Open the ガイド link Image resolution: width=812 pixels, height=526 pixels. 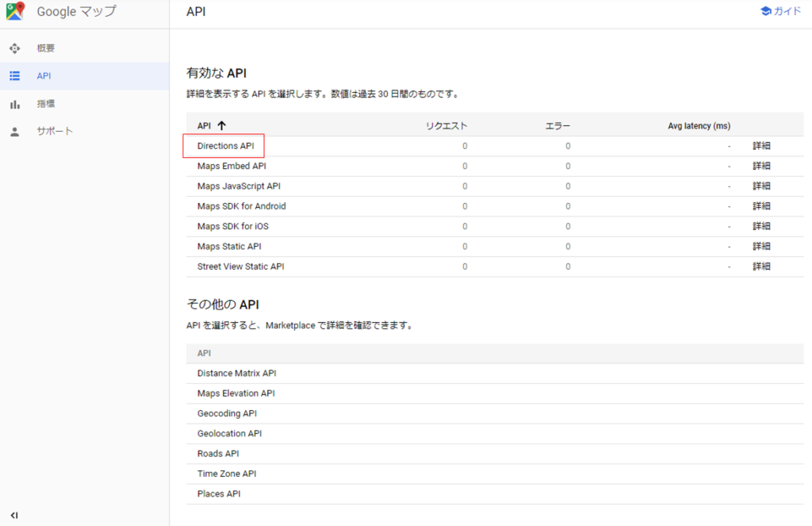click(787, 11)
